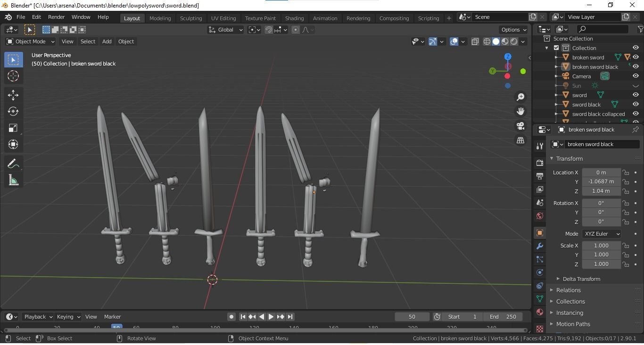Screen dimensions: 644x345
Task: Open the Modifier properties wrench tab
Action: click(540, 246)
